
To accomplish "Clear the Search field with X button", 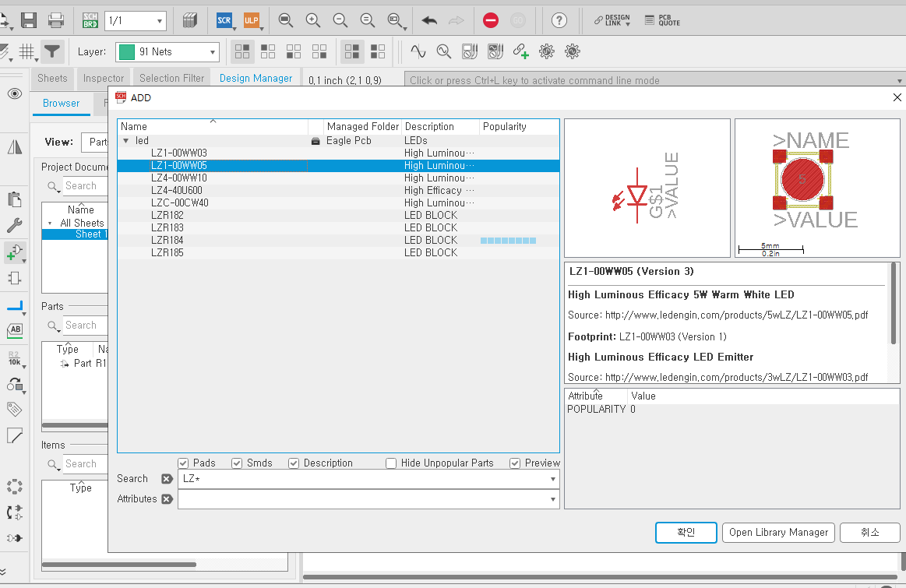I will pos(167,479).
